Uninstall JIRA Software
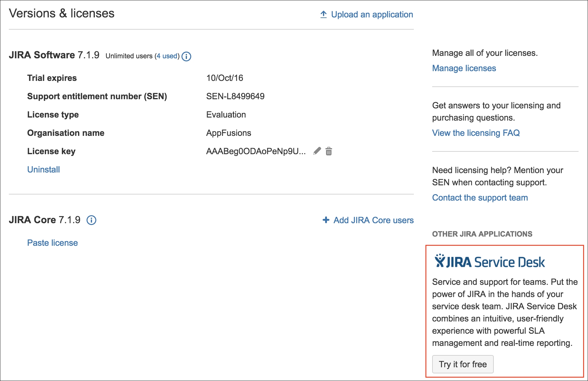Image resolution: width=588 pixels, height=381 pixels. pos(44,169)
